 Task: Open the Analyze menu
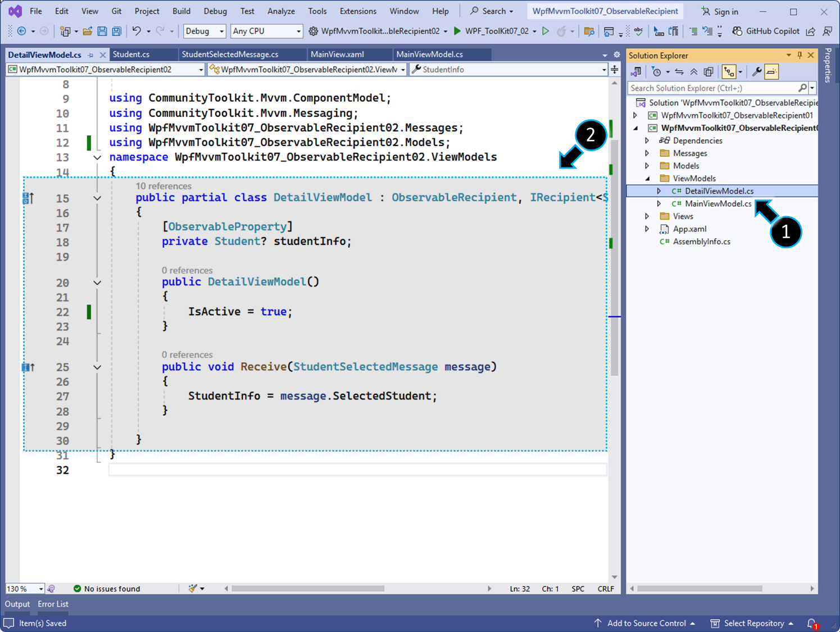(281, 11)
